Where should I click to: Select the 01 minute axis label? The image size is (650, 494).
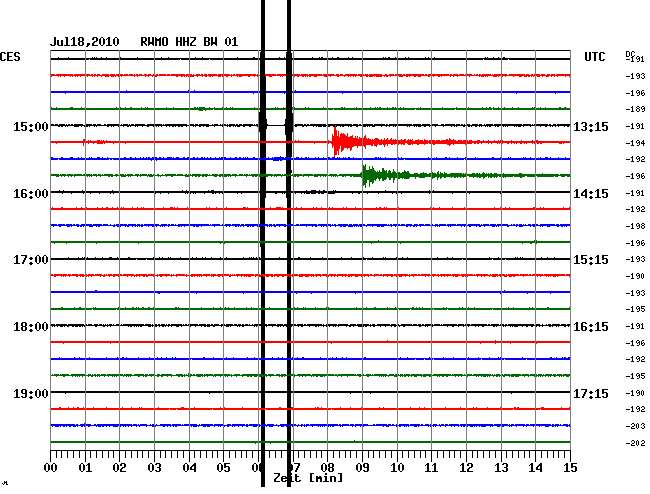point(85,468)
